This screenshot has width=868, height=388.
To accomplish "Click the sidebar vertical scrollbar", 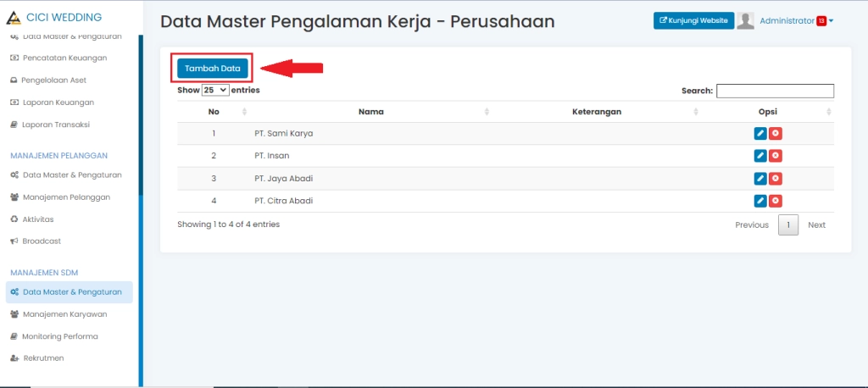I will (141, 114).
